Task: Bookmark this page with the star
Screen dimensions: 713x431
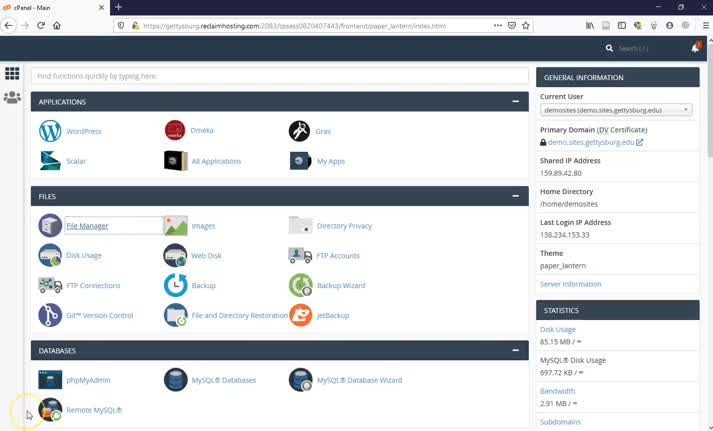Action: pos(526,25)
